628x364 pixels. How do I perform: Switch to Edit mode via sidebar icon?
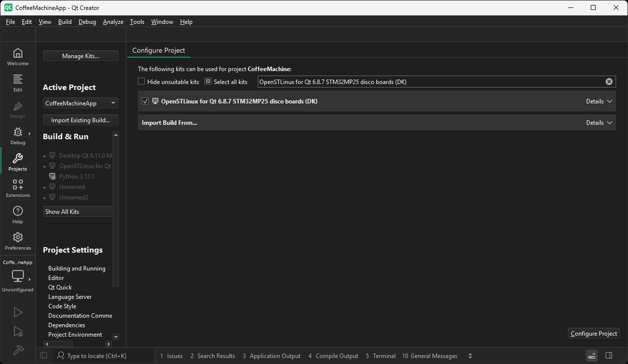click(x=17, y=82)
